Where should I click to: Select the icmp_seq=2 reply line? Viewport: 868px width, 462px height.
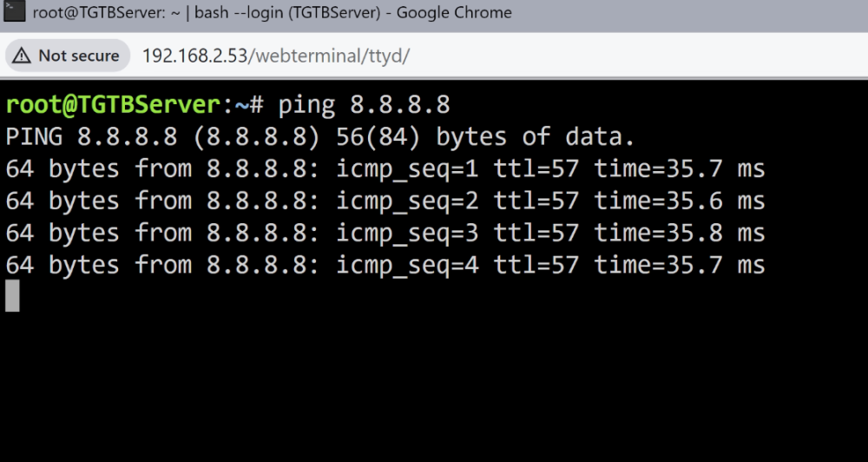pos(385,201)
